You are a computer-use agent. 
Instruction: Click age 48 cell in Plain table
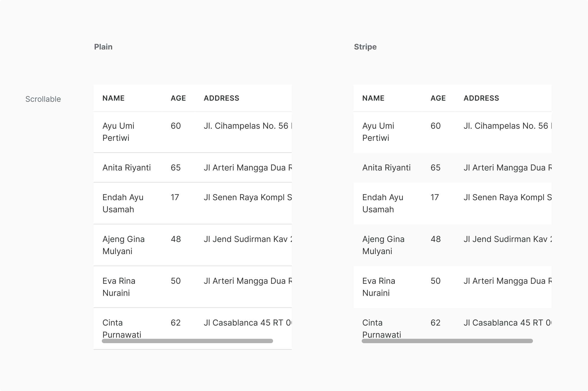(176, 239)
